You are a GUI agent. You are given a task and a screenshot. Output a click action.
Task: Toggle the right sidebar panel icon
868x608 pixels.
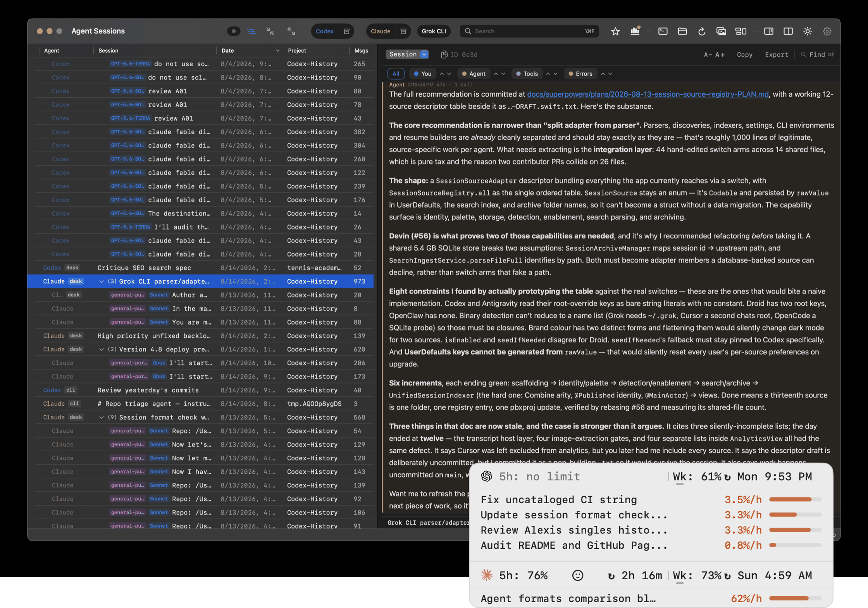click(x=769, y=31)
